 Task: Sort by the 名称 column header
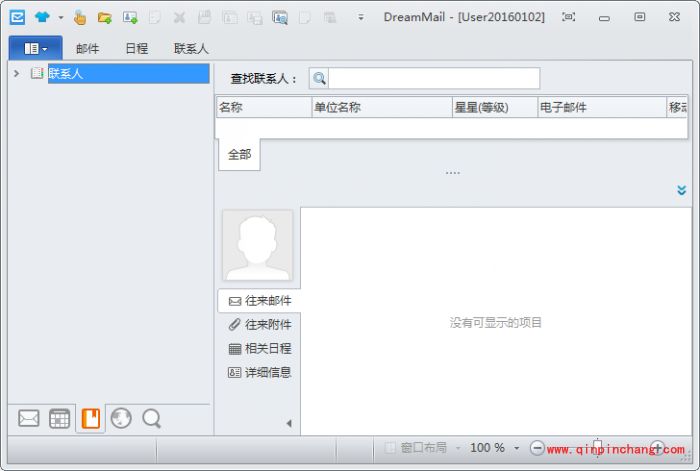click(x=263, y=107)
